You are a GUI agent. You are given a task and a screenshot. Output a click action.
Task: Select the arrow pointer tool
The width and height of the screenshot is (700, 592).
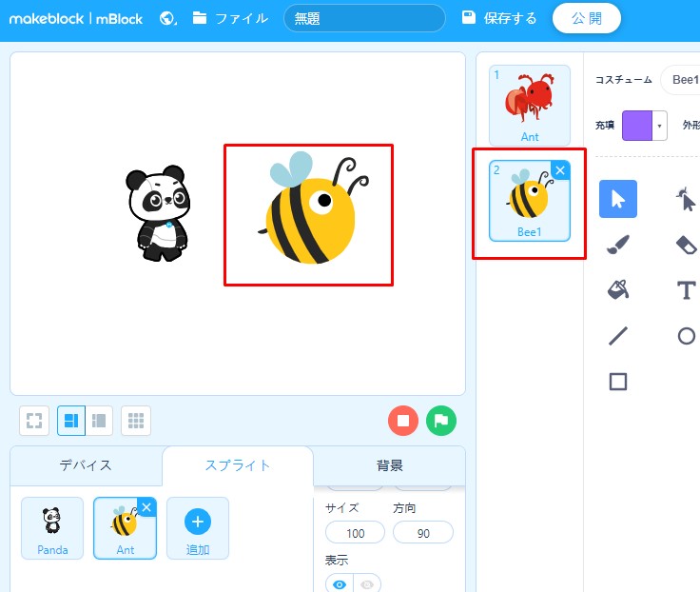[x=618, y=199]
